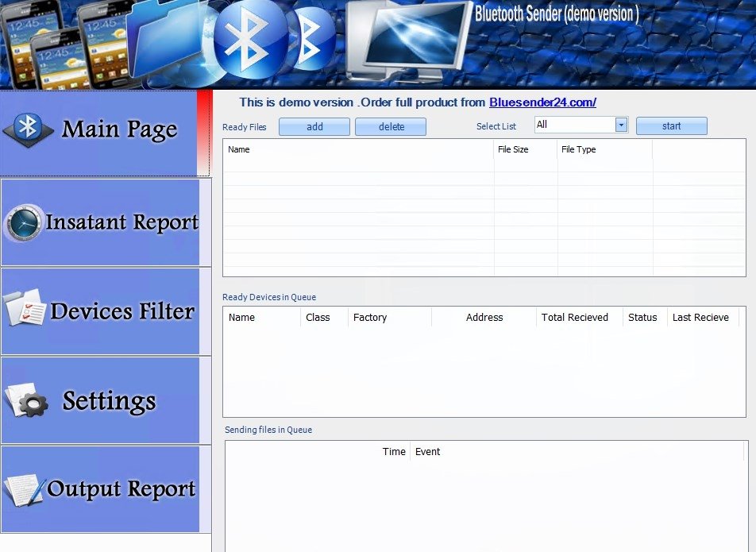Click the add button for Ready Files
The width and height of the screenshot is (756, 552).
(x=314, y=127)
